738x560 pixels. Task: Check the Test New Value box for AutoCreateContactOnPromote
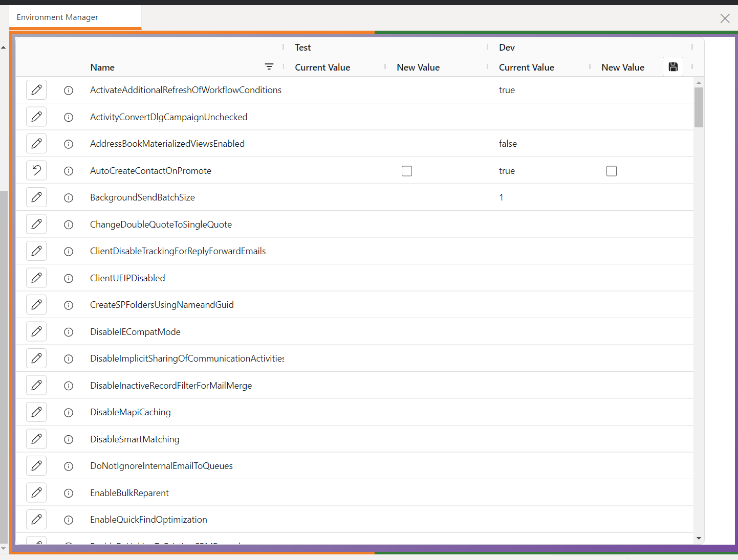click(406, 171)
